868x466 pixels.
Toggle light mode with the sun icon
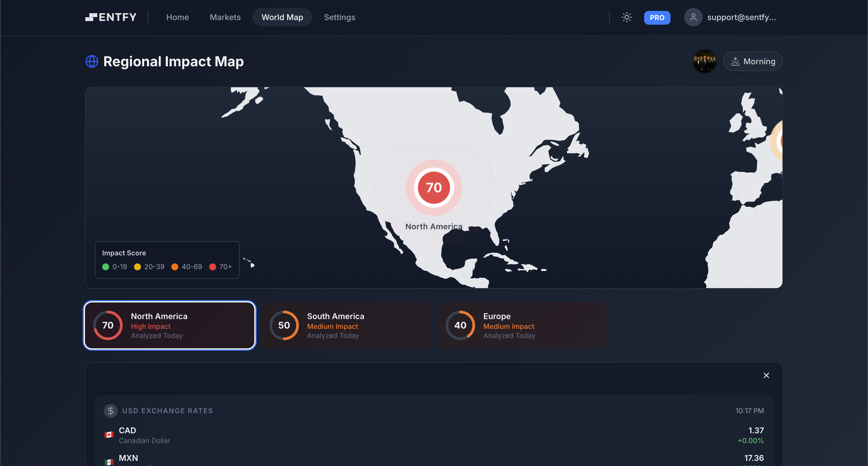pyautogui.click(x=626, y=17)
